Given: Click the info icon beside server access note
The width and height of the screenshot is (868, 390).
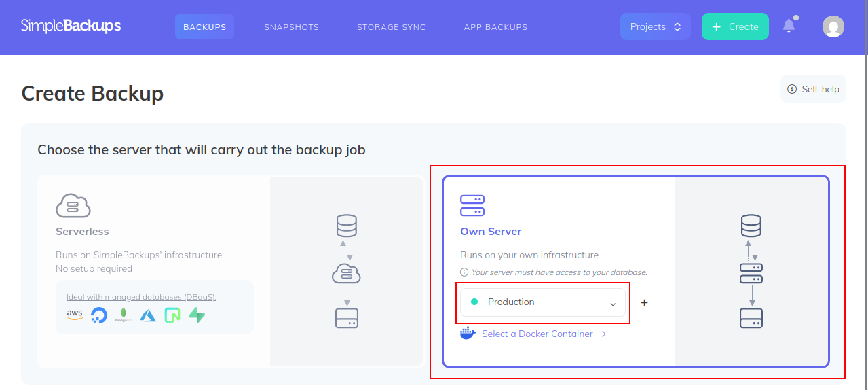Looking at the screenshot, I should (465, 272).
